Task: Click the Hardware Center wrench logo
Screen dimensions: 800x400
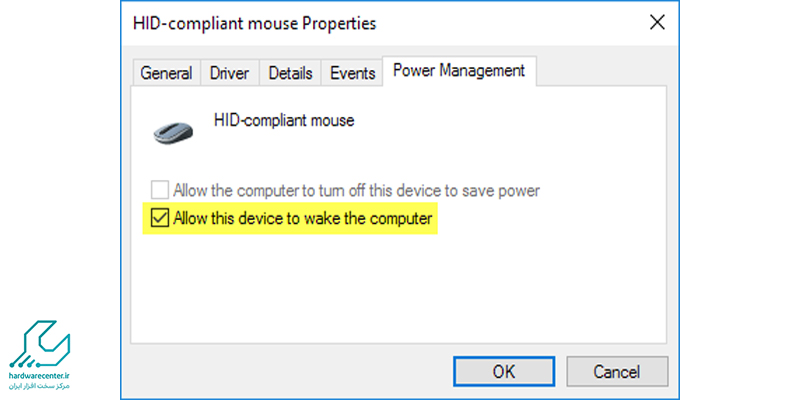Action: click(39, 345)
